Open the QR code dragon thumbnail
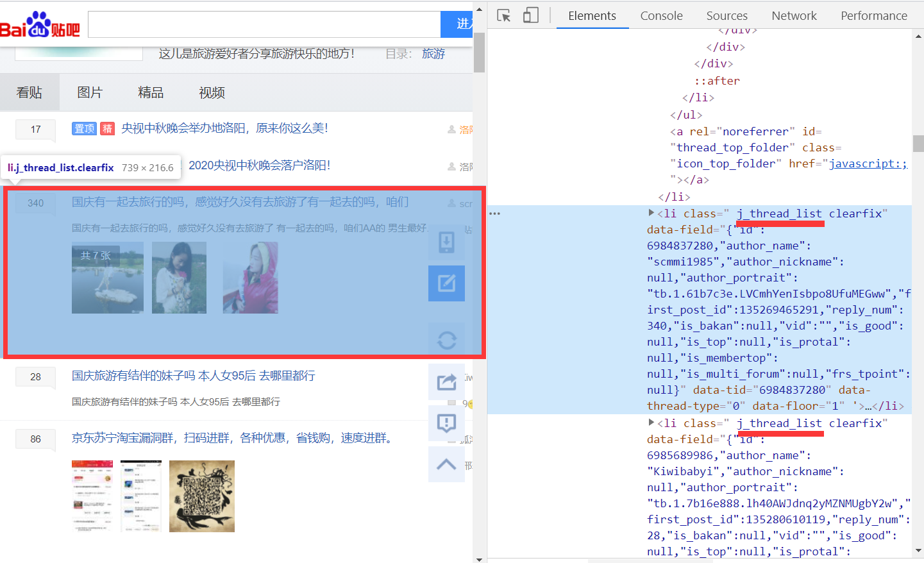The image size is (924, 563). click(x=202, y=496)
